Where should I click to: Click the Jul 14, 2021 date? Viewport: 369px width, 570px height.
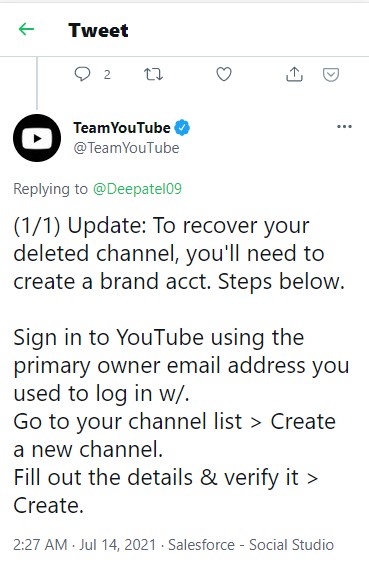117,545
